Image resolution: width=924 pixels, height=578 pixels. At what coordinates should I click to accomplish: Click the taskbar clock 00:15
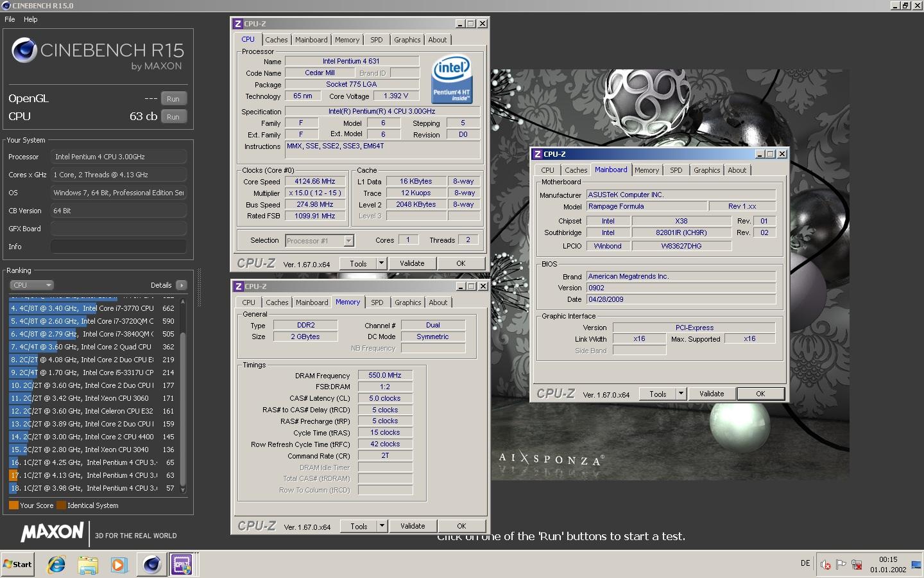point(888,560)
